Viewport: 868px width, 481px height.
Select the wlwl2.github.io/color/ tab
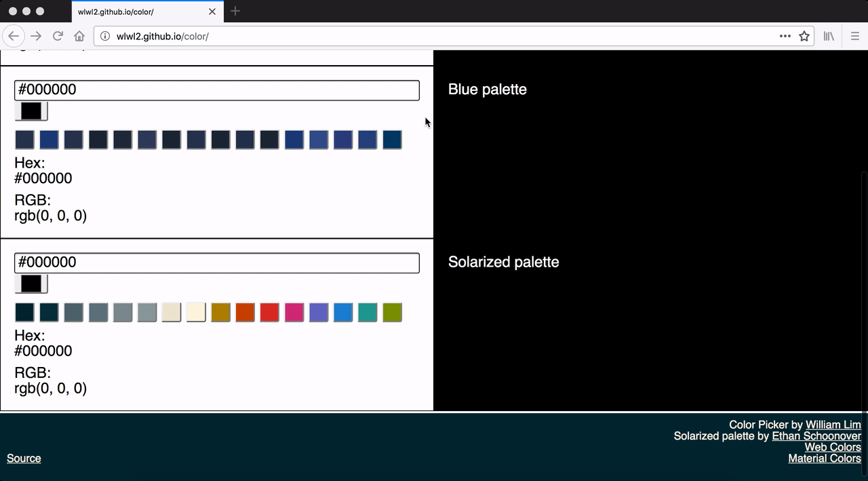click(136, 12)
